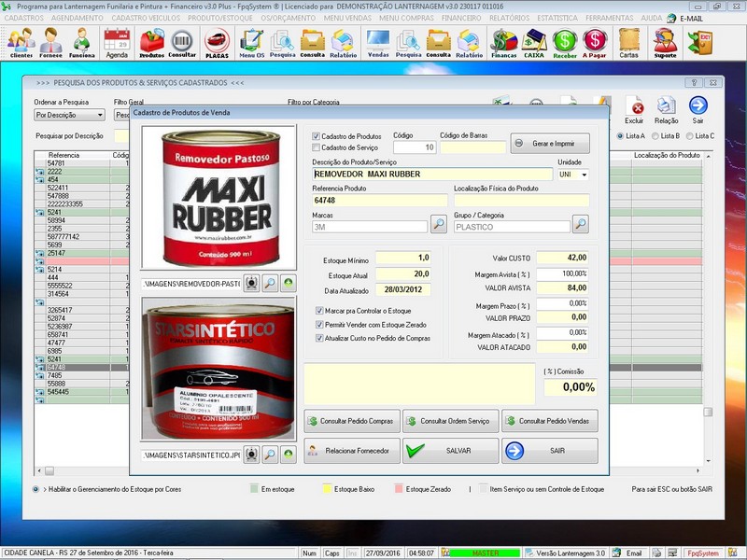
Task: Open the Vendas monitor icon
Action: click(x=378, y=42)
